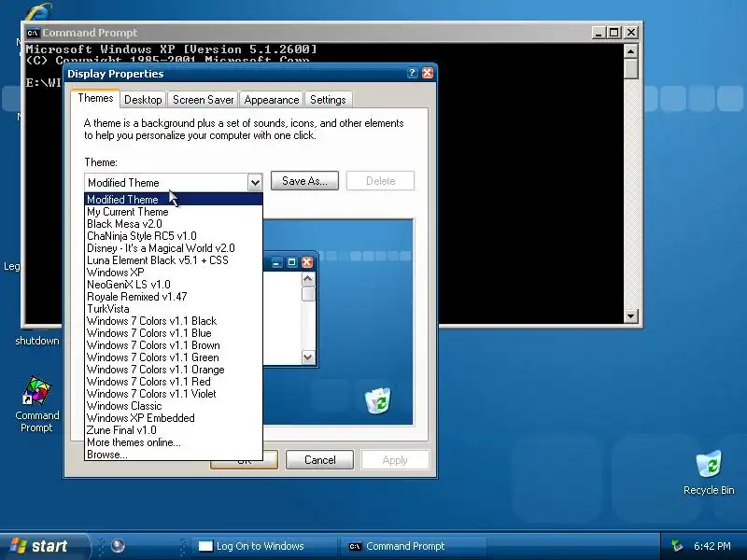Minimize the Command Prompt window
The height and width of the screenshot is (560, 747).
[x=599, y=33]
